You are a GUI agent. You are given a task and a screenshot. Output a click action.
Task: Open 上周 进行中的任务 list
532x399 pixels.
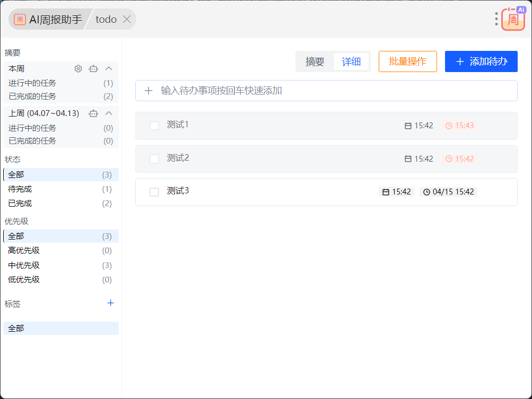pyautogui.click(x=61, y=128)
